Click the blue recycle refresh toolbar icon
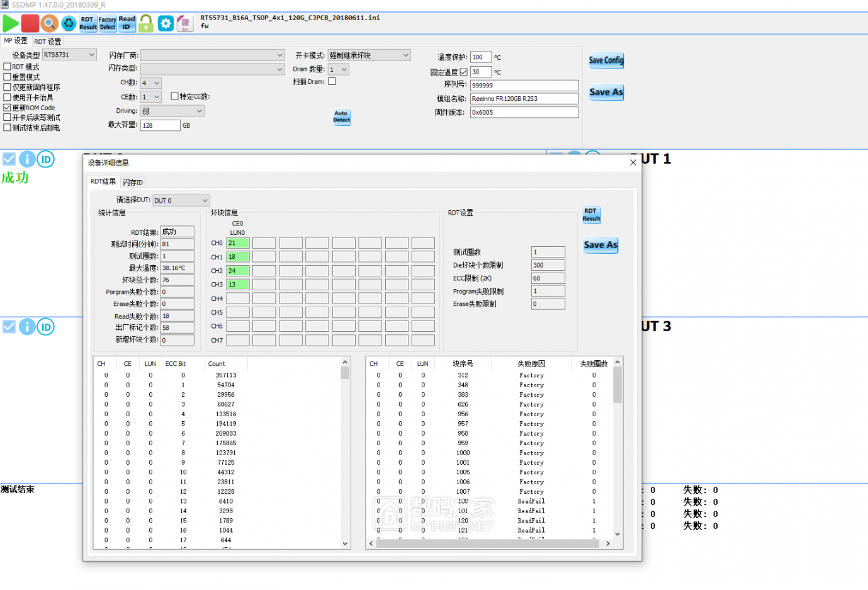 (x=69, y=23)
